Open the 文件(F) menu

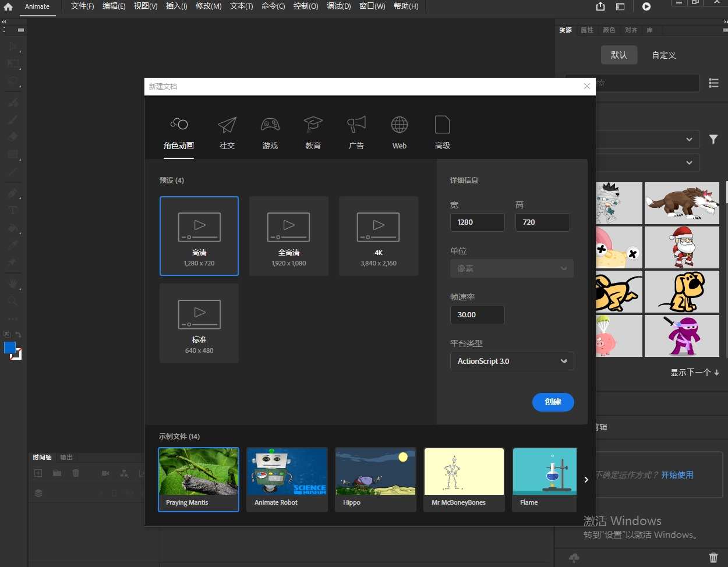82,6
